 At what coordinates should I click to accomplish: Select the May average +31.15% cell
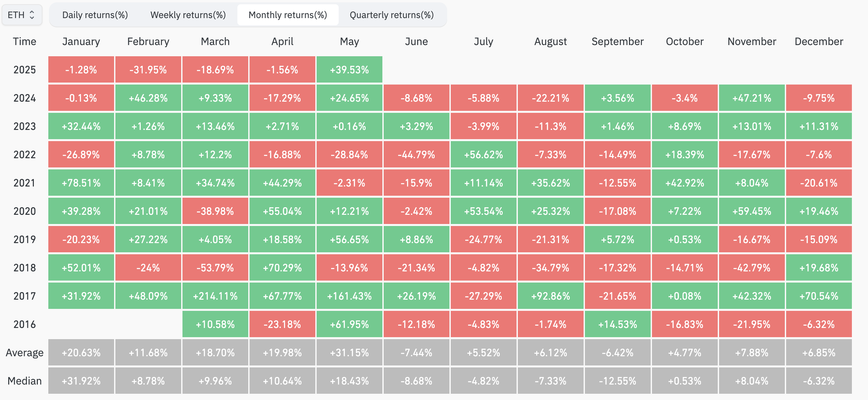coord(350,353)
